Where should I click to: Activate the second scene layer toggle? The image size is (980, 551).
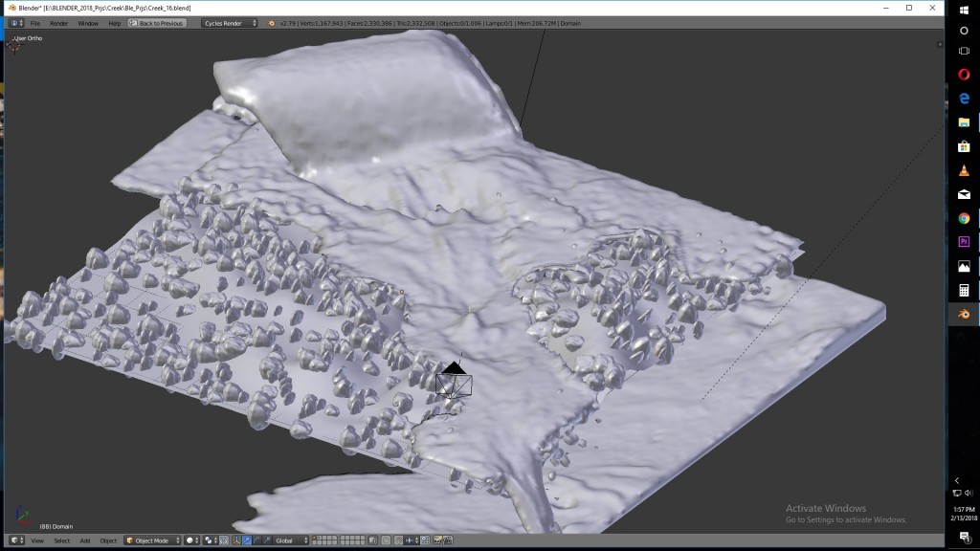point(319,538)
